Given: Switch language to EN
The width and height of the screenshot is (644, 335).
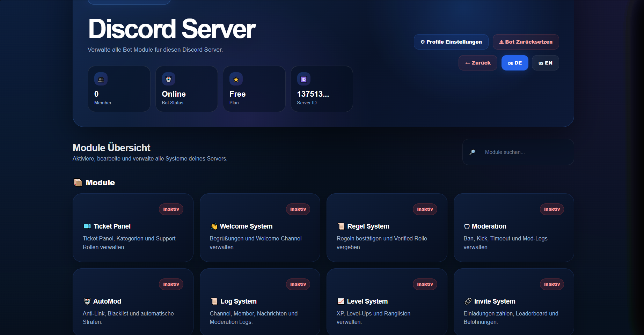Looking at the screenshot, I should click(546, 63).
